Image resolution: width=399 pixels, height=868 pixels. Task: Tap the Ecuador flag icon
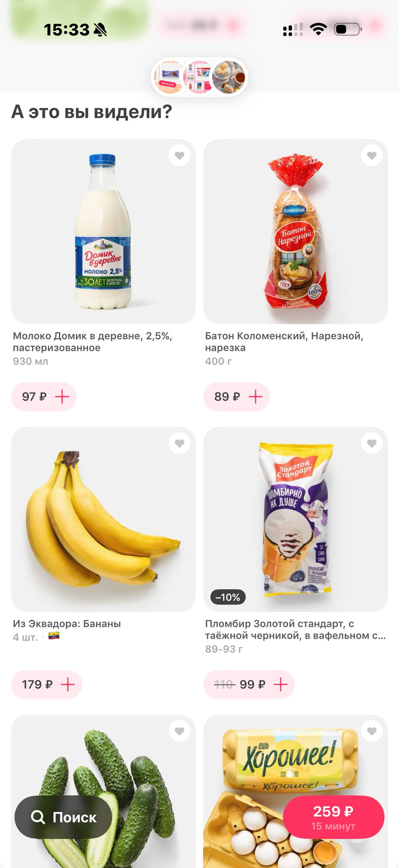click(x=54, y=635)
